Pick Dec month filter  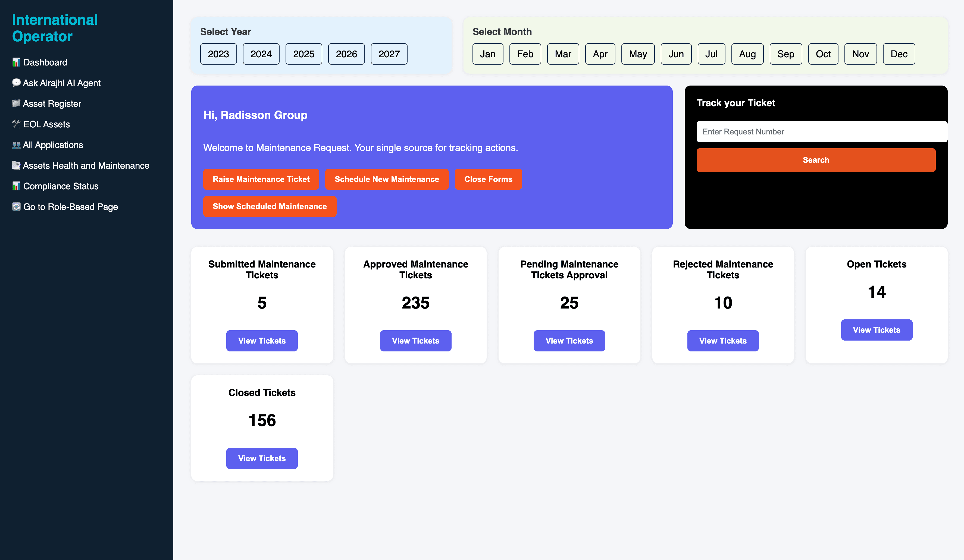(x=899, y=54)
